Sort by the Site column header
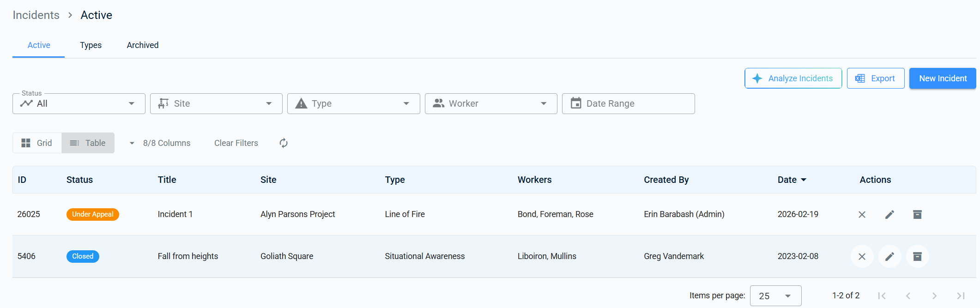This screenshot has height=308, width=980. (268, 180)
